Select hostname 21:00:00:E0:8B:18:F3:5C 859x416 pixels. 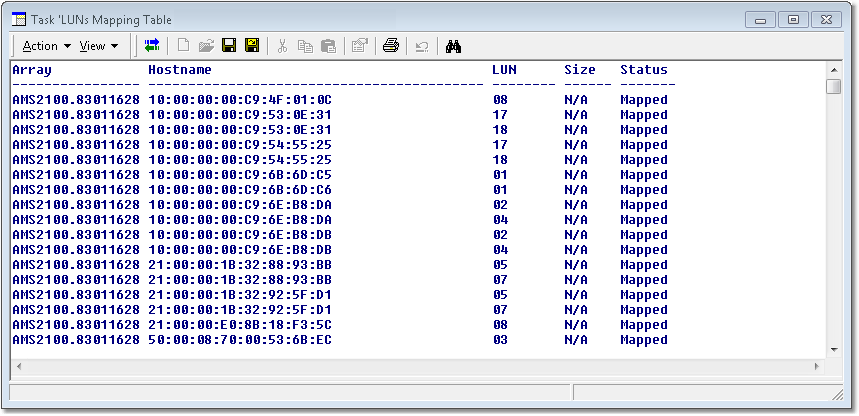[240, 324]
